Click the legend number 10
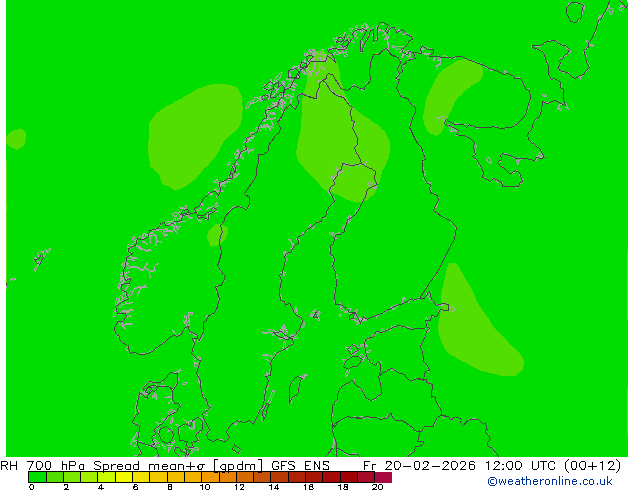 click(205, 487)
